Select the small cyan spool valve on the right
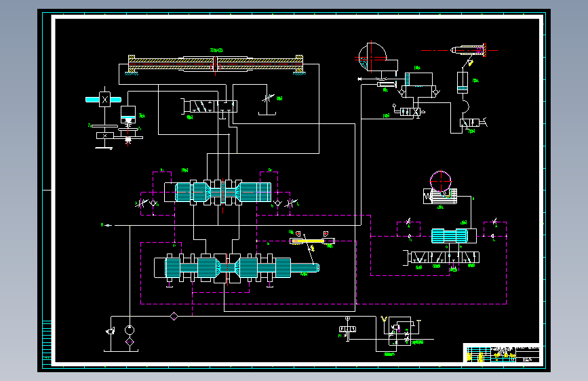588x381 pixels. coord(454,236)
